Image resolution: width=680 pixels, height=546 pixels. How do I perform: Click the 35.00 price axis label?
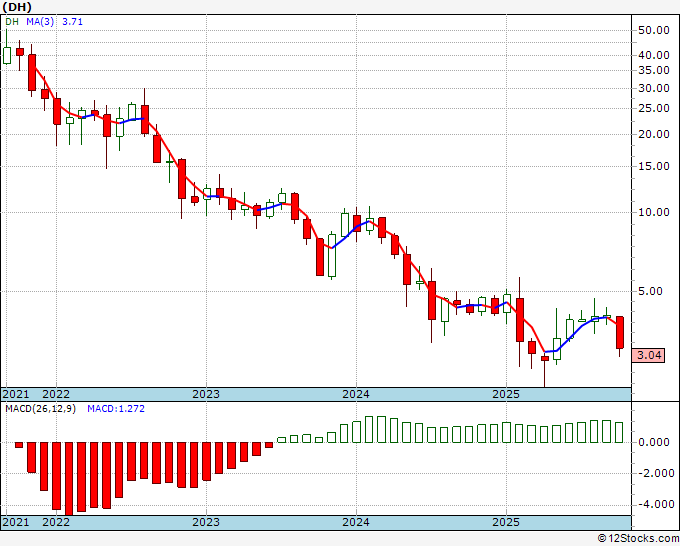(x=654, y=70)
